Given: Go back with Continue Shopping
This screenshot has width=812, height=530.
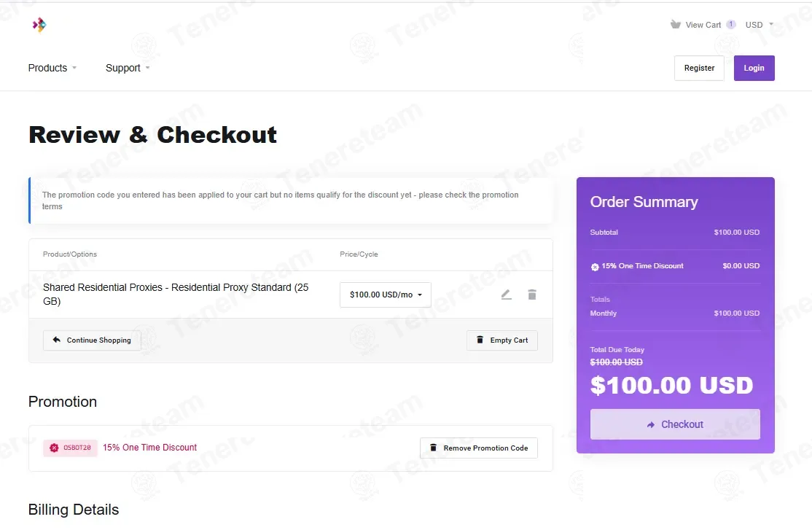Looking at the screenshot, I should [92, 340].
